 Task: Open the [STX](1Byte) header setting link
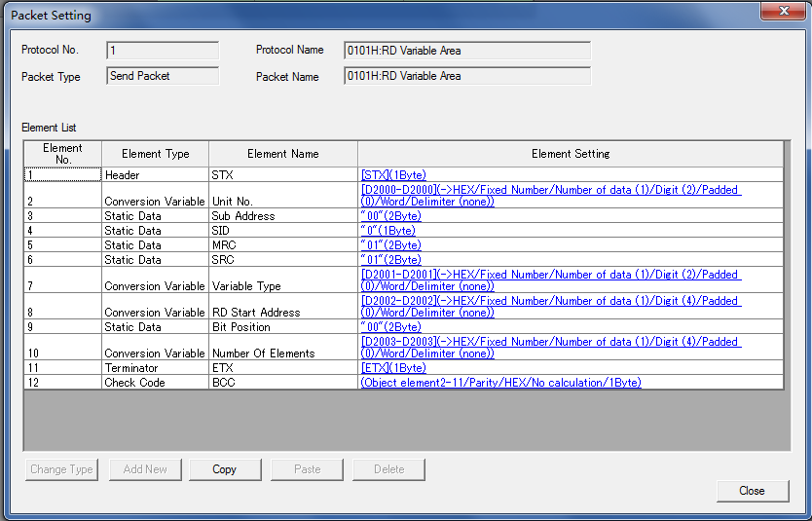[x=393, y=175]
